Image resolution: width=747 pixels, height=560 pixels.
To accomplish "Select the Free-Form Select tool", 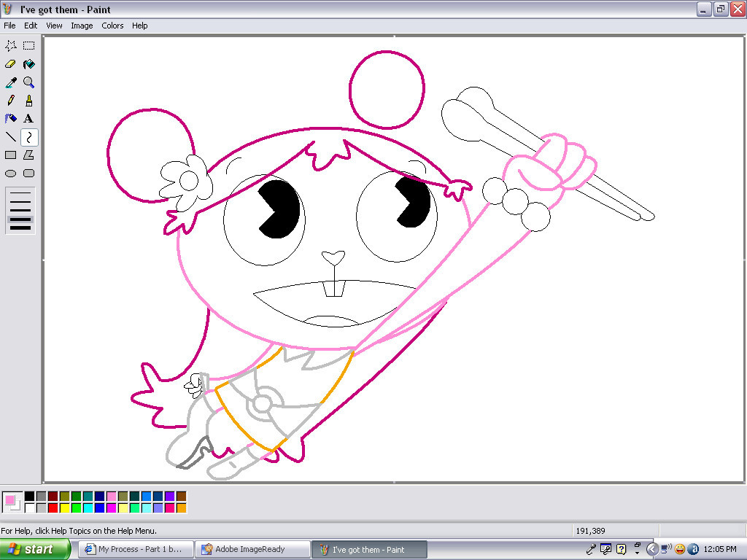I will point(10,46).
